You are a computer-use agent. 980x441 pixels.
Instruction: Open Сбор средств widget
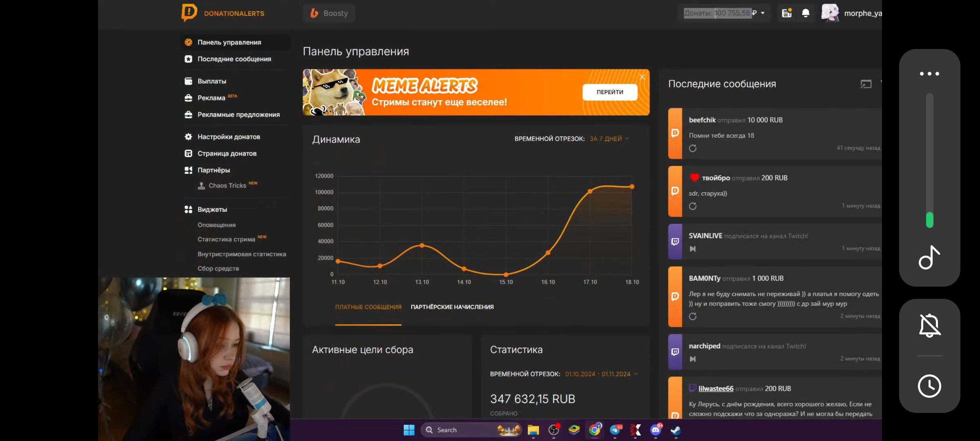tap(218, 268)
